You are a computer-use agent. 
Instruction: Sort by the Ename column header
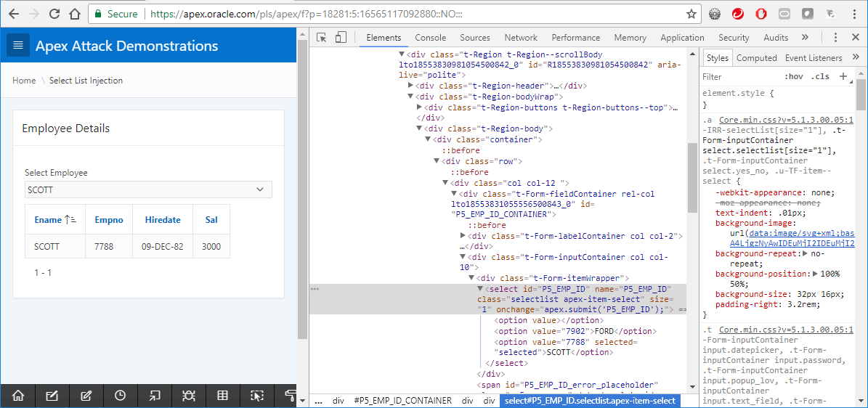(48, 220)
